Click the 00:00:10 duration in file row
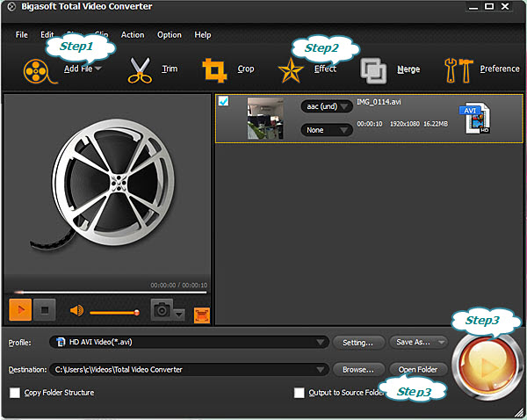527x420 pixels. point(370,124)
